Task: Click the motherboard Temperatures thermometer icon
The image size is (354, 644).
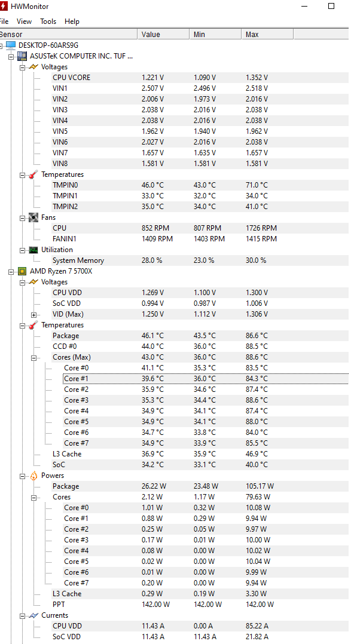Action: [33, 174]
